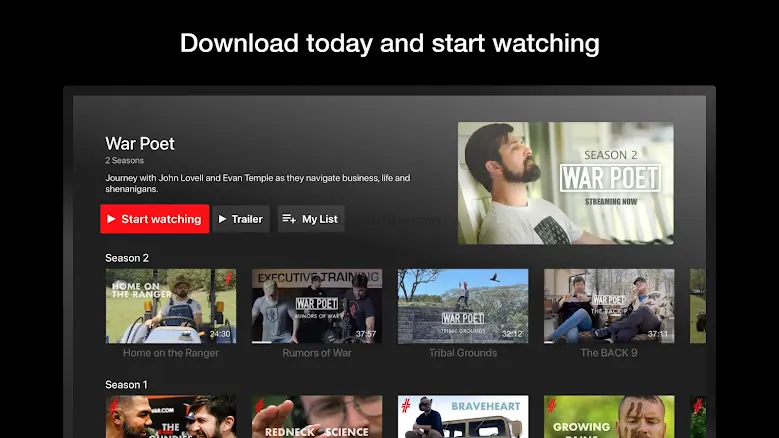Select the Redneck Science episode thumbnail
This screenshot has height=438, width=779.
tap(317, 417)
